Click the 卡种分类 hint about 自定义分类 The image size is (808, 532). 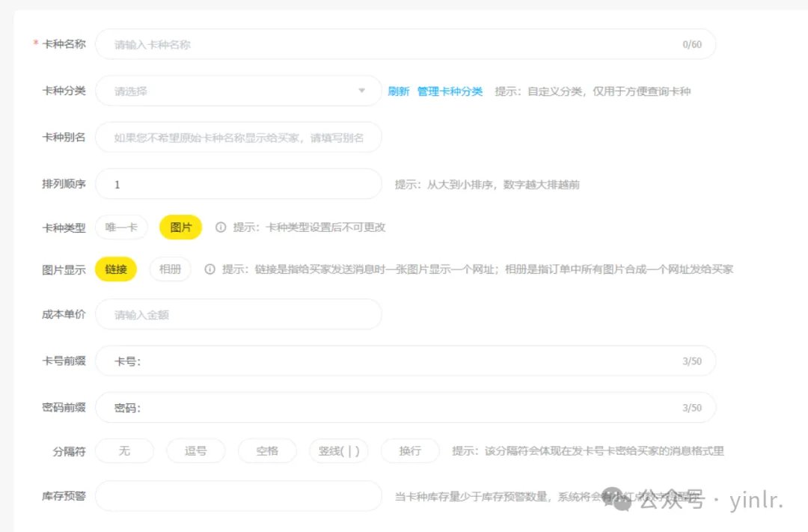[x=593, y=91]
